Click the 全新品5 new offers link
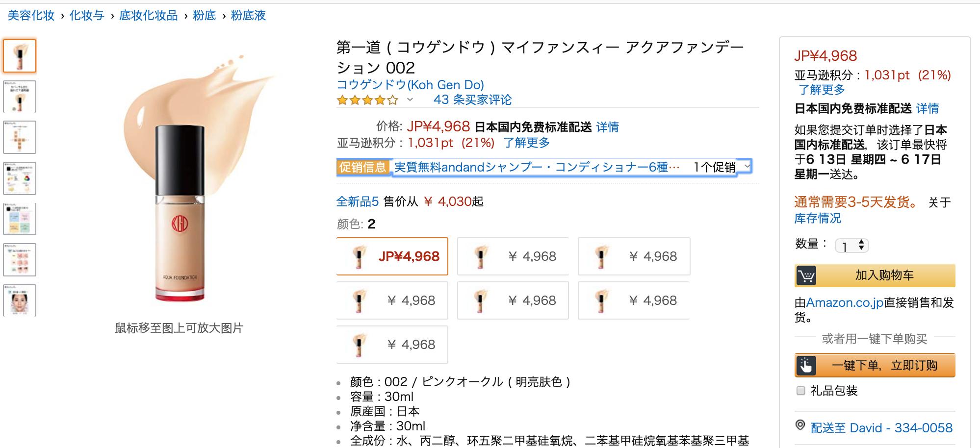Screen dimensions: 980x448 tap(357, 201)
